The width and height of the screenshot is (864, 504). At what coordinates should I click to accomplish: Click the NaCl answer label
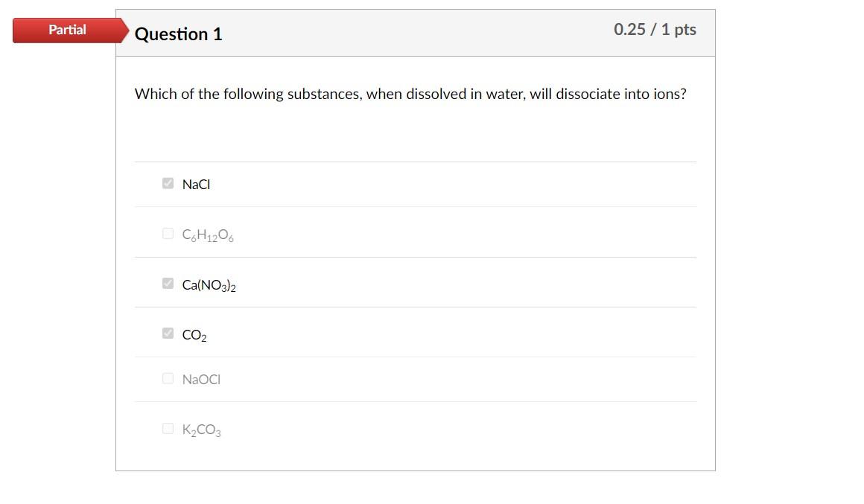(x=196, y=185)
